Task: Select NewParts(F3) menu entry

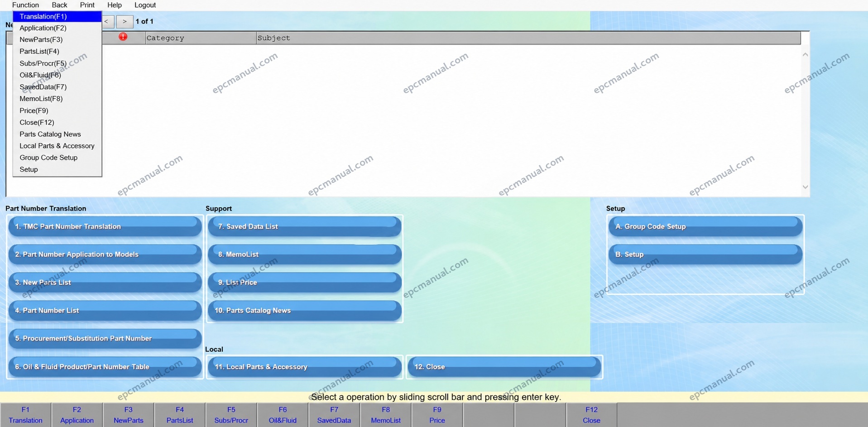Action: pyautogui.click(x=57, y=40)
